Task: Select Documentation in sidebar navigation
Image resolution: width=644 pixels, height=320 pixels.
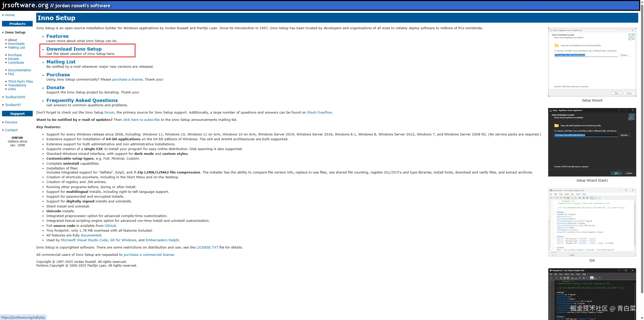Action: pos(19,70)
